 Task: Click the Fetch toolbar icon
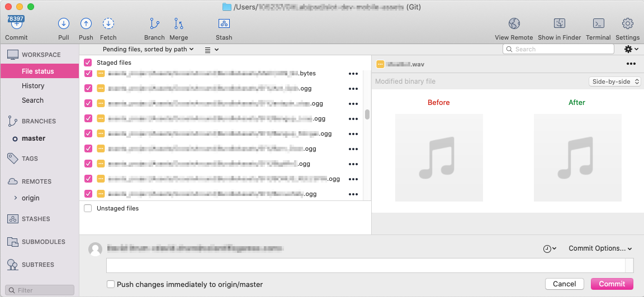108,23
